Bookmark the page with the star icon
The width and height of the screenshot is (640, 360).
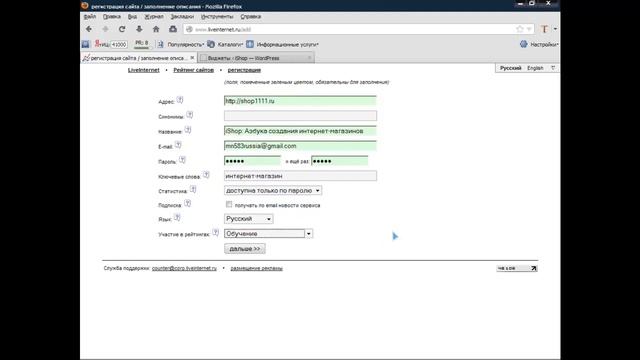tap(520, 29)
